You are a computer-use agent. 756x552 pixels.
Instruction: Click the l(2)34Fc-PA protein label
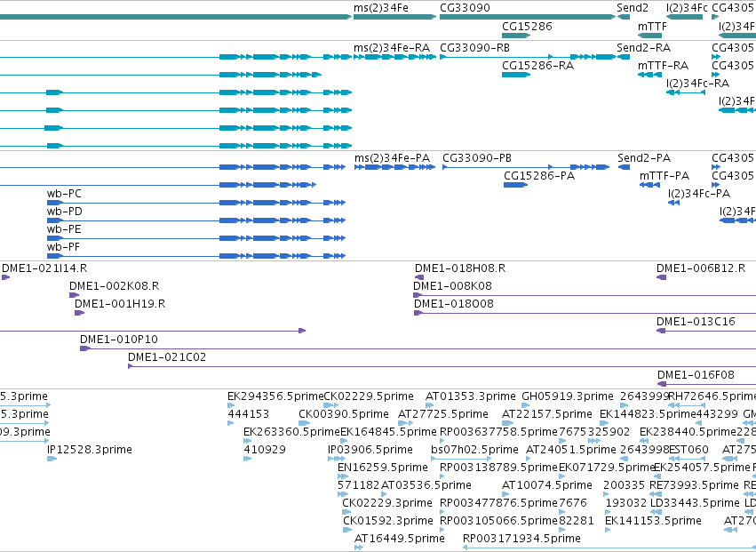tap(699, 194)
